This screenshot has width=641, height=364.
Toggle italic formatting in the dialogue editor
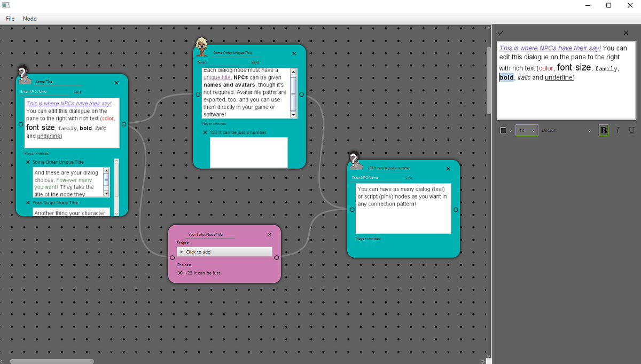pyautogui.click(x=617, y=130)
